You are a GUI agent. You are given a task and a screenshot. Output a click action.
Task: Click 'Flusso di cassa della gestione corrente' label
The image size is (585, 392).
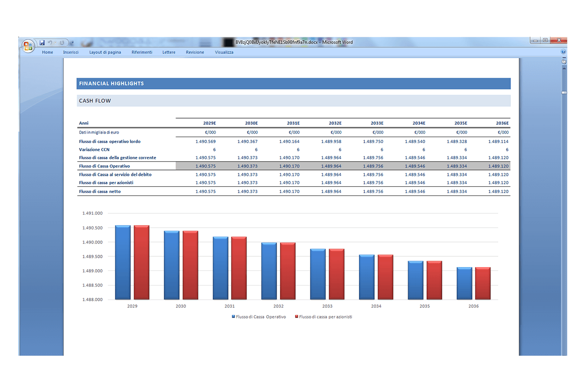tap(118, 158)
